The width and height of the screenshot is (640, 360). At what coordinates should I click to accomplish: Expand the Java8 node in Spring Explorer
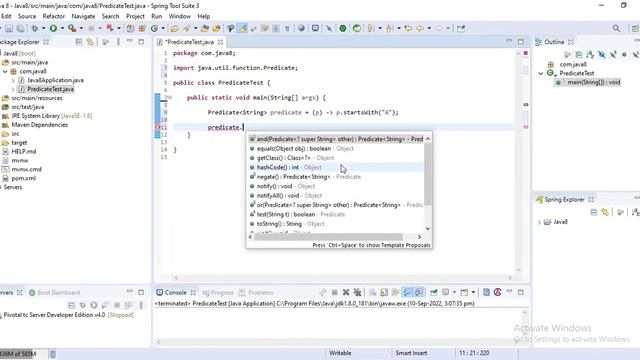point(539,222)
